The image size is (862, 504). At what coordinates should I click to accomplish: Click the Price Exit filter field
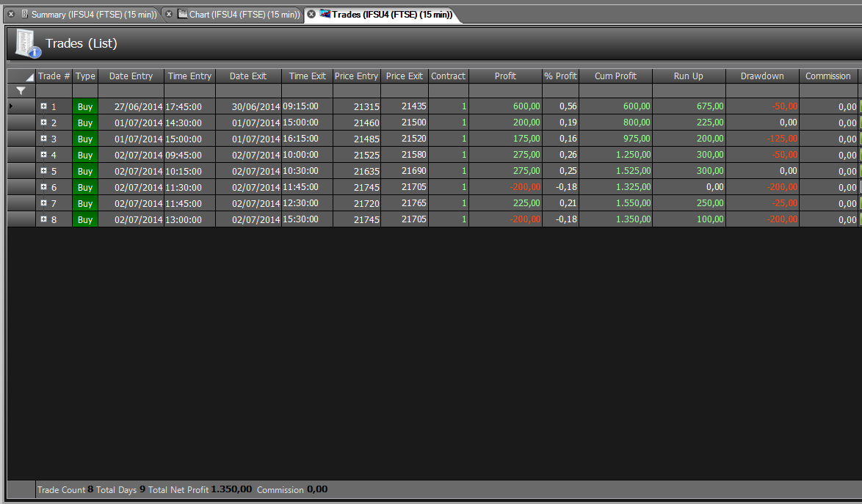[405, 90]
